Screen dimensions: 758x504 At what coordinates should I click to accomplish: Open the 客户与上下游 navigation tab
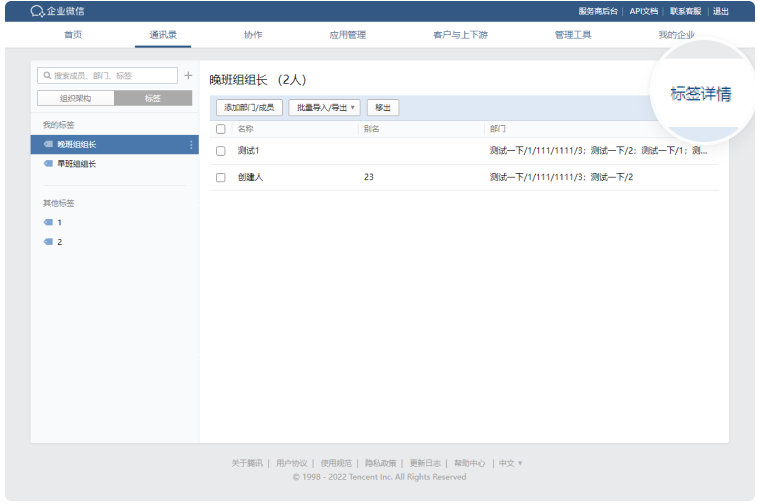[x=459, y=35]
